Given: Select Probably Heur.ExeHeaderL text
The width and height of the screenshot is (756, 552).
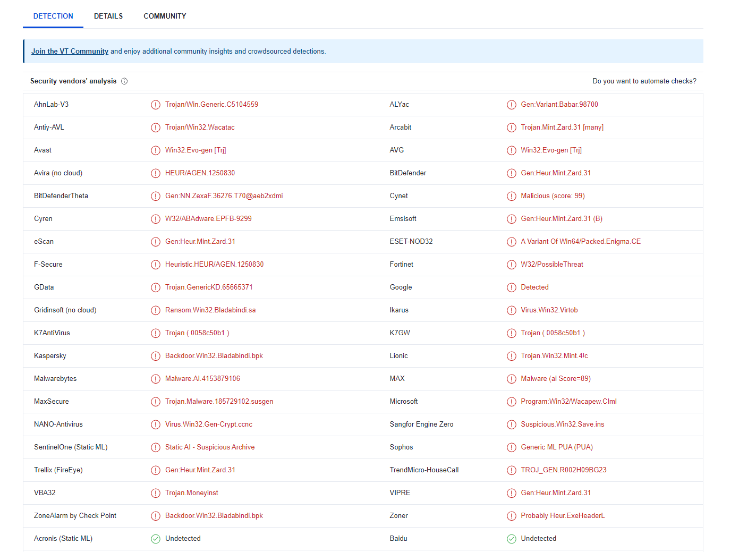Looking at the screenshot, I should [563, 516].
